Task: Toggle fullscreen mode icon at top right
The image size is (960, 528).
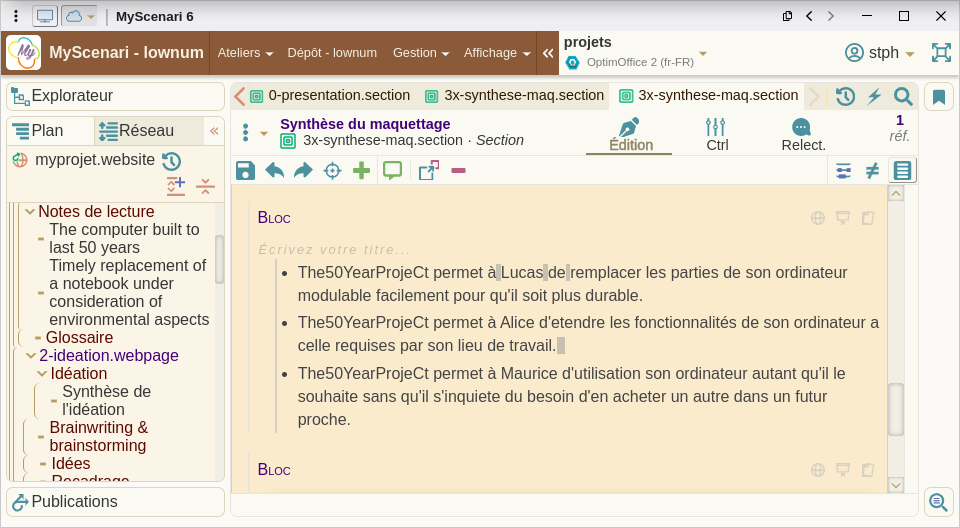Action: pos(941,53)
